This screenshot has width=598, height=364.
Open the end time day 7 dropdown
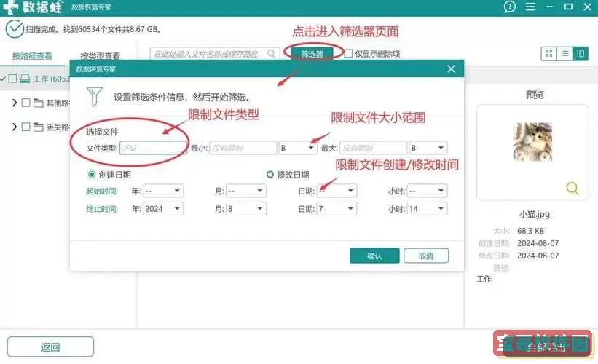[x=337, y=208]
